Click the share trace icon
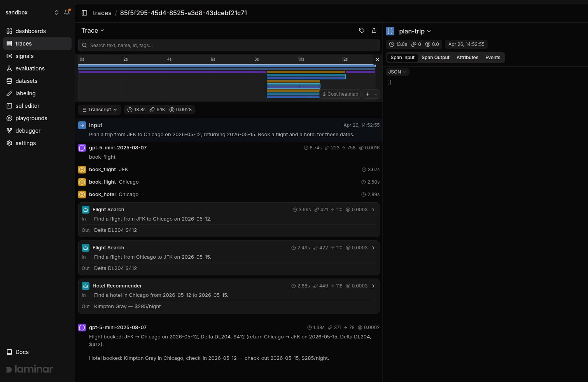 click(x=374, y=30)
